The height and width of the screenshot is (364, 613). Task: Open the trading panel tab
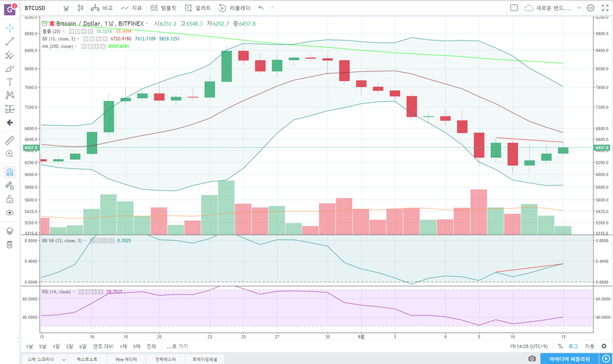click(x=204, y=359)
